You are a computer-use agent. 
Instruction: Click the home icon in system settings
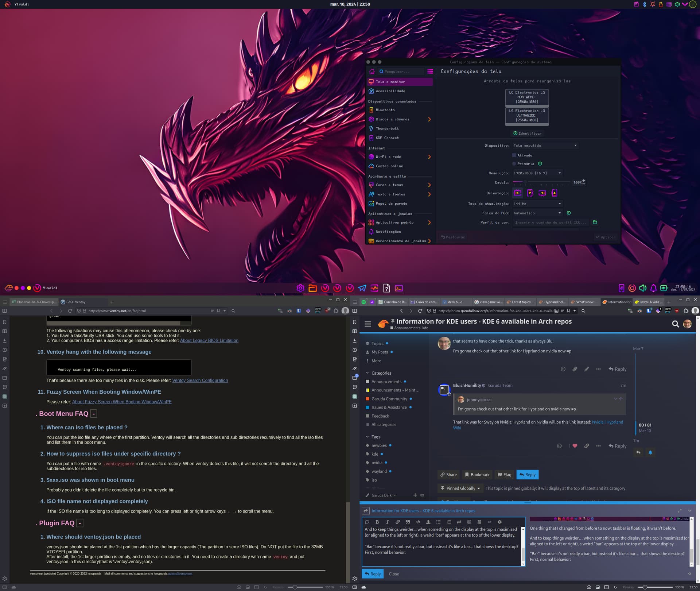372,72
